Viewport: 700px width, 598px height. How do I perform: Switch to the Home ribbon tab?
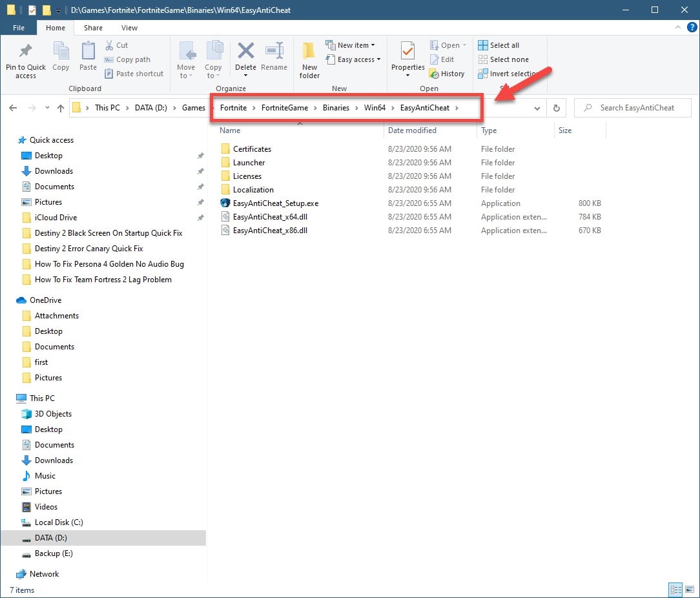pos(56,28)
